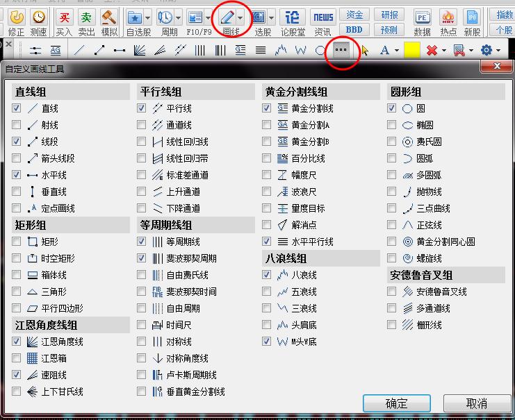Enable the 椭圆 checkbox

coord(391,125)
